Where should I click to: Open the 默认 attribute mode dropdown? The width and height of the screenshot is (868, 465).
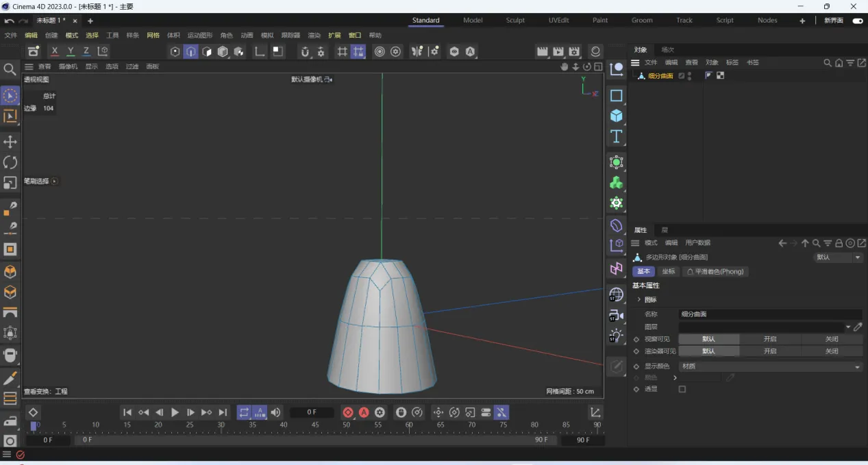tap(838, 257)
